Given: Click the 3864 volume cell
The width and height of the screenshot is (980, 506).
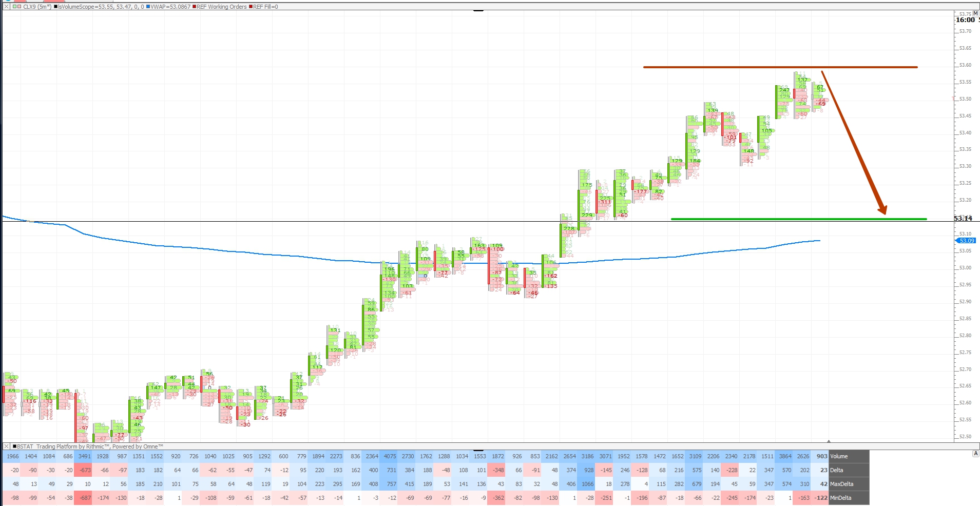Looking at the screenshot, I should 784,456.
